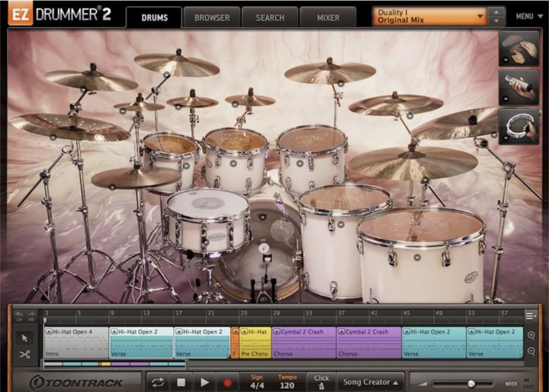Click the Tempo 120 field
The height and width of the screenshot is (392, 549).
(x=287, y=382)
